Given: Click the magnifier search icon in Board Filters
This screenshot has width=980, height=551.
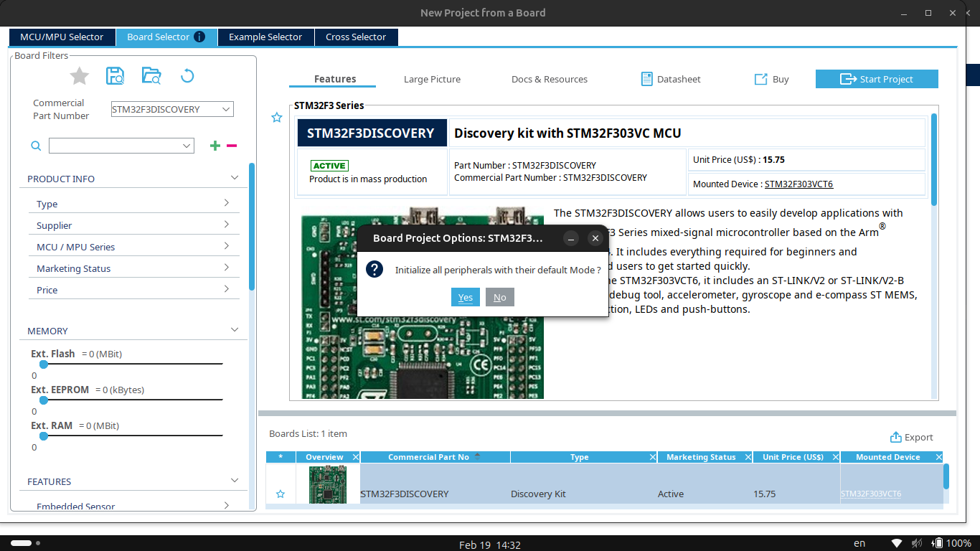Looking at the screenshot, I should (36, 146).
